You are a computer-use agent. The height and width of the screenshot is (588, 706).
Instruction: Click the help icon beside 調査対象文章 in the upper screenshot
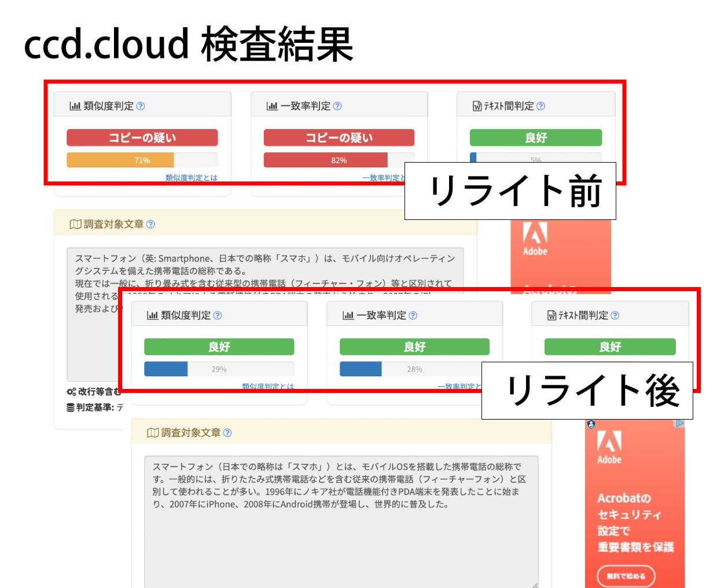(x=150, y=225)
